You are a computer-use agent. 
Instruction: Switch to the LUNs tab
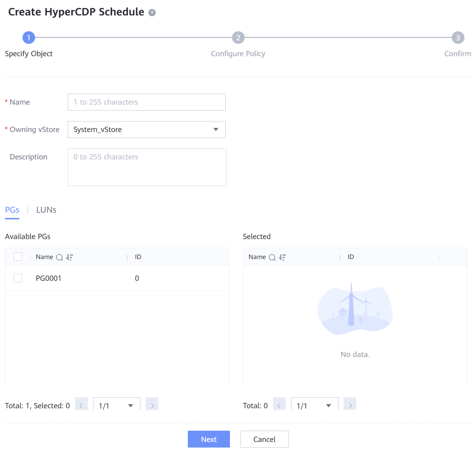point(46,210)
